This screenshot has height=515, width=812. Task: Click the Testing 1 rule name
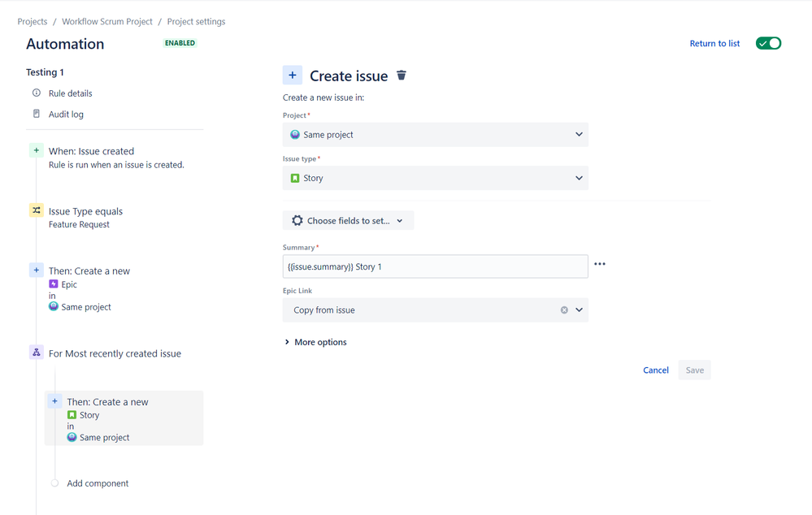[x=45, y=72]
